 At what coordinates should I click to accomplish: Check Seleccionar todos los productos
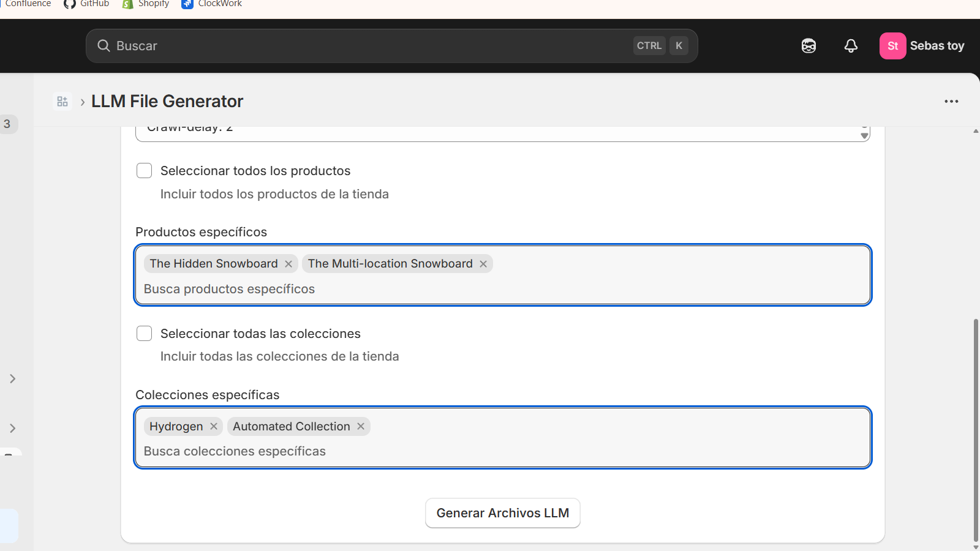point(144,170)
